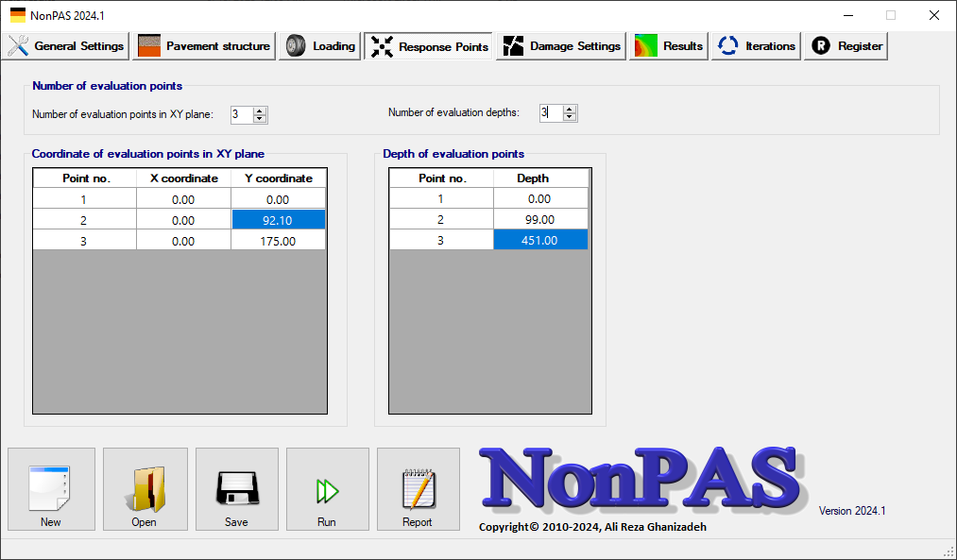The width and height of the screenshot is (957, 560).
Task: Click the evaluation depths number field
Action: click(x=550, y=113)
